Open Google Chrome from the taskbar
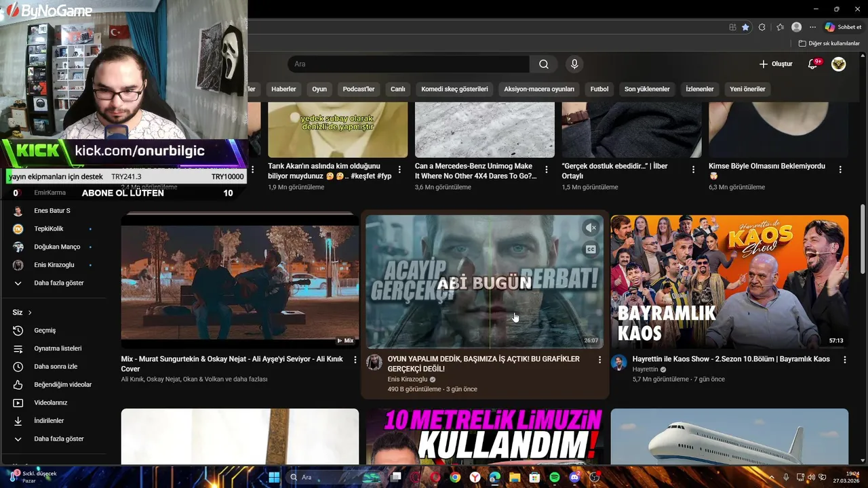The width and height of the screenshot is (868, 488). [x=455, y=477]
